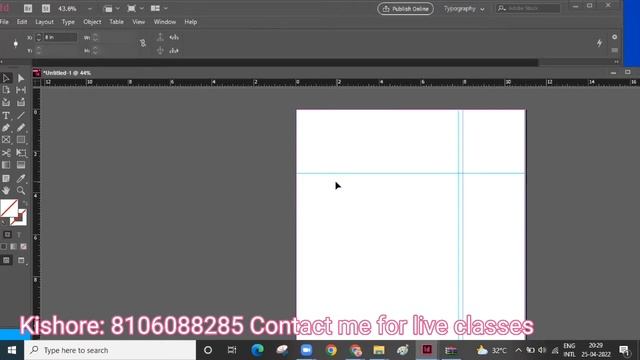Click the Untitled-1 @ 44% document tab
This screenshot has width=640, height=360.
tap(67, 73)
